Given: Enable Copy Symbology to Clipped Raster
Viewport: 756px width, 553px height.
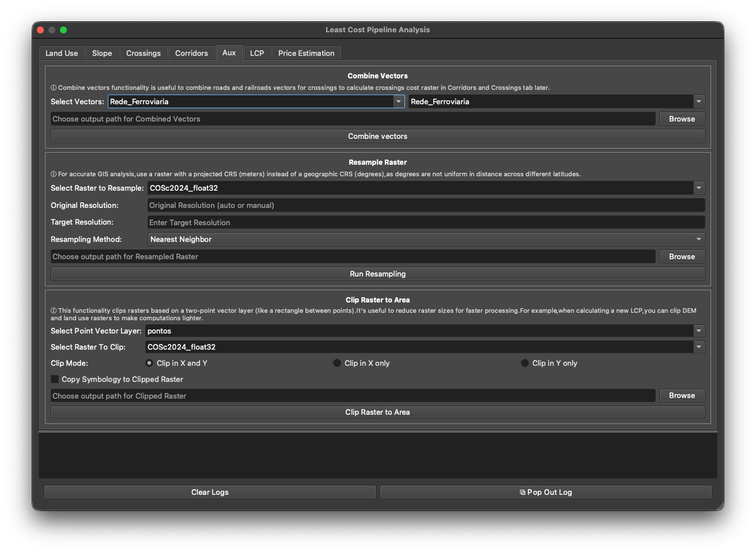Looking at the screenshot, I should (x=117, y=379).
